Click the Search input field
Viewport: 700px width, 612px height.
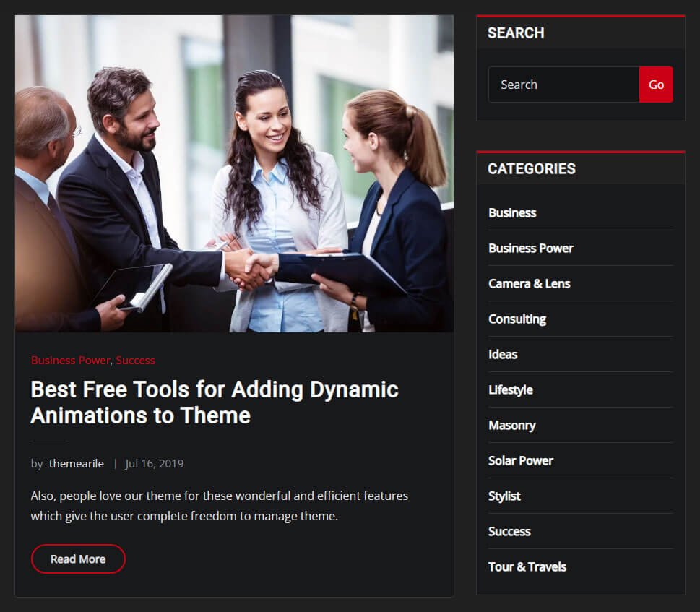563,85
